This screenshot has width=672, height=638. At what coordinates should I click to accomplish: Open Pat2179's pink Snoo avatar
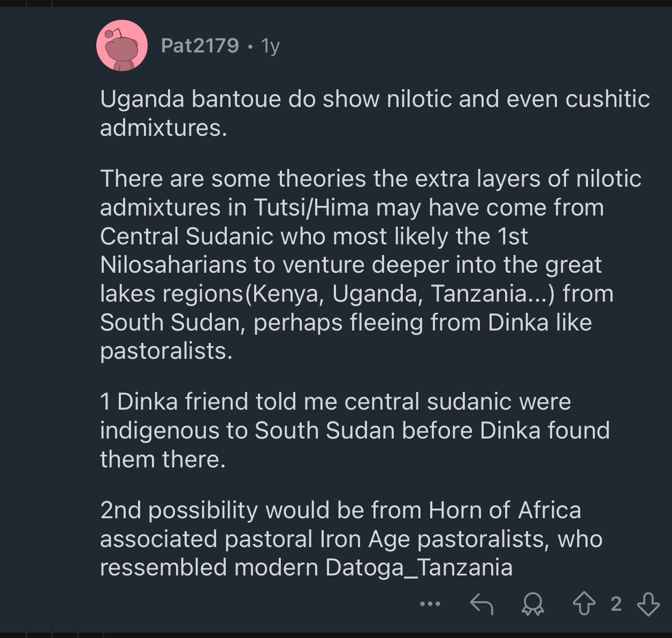pyautogui.click(x=122, y=45)
